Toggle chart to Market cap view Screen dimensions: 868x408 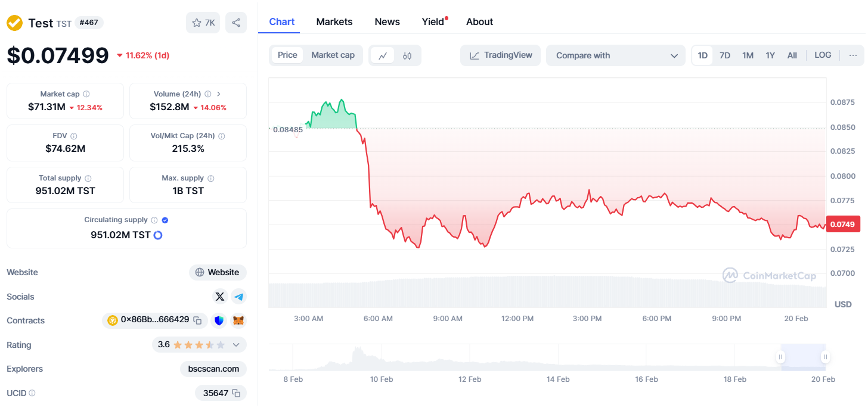tap(333, 55)
